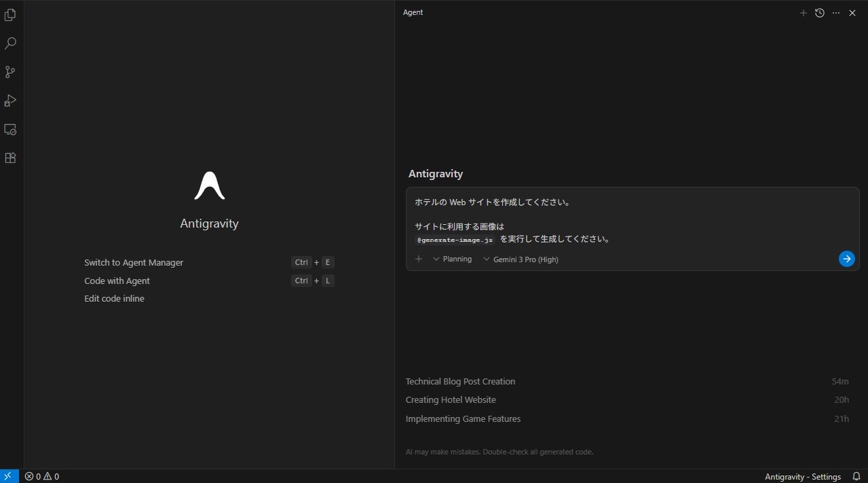Show notifications via the bell icon
This screenshot has height=483, width=868.
click(x=856, y=477)
